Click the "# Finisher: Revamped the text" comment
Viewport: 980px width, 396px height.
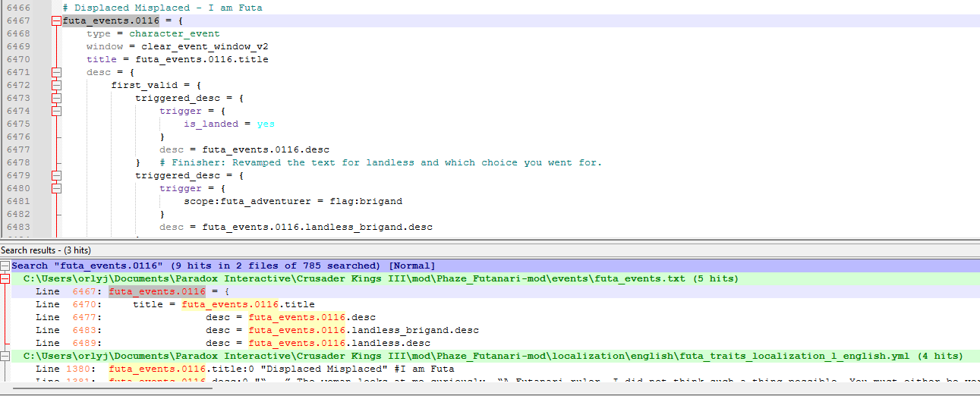point(381,162)
